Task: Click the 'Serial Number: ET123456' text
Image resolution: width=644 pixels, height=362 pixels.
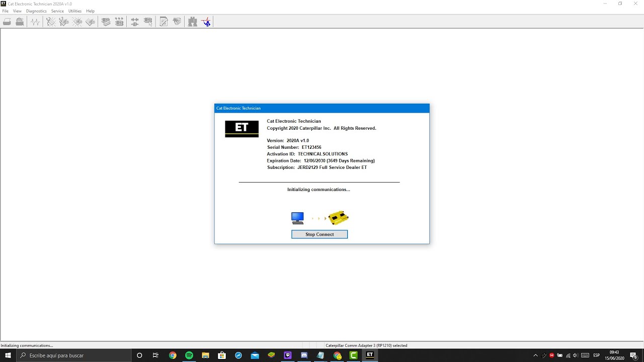Action: (x=294, y=147)
